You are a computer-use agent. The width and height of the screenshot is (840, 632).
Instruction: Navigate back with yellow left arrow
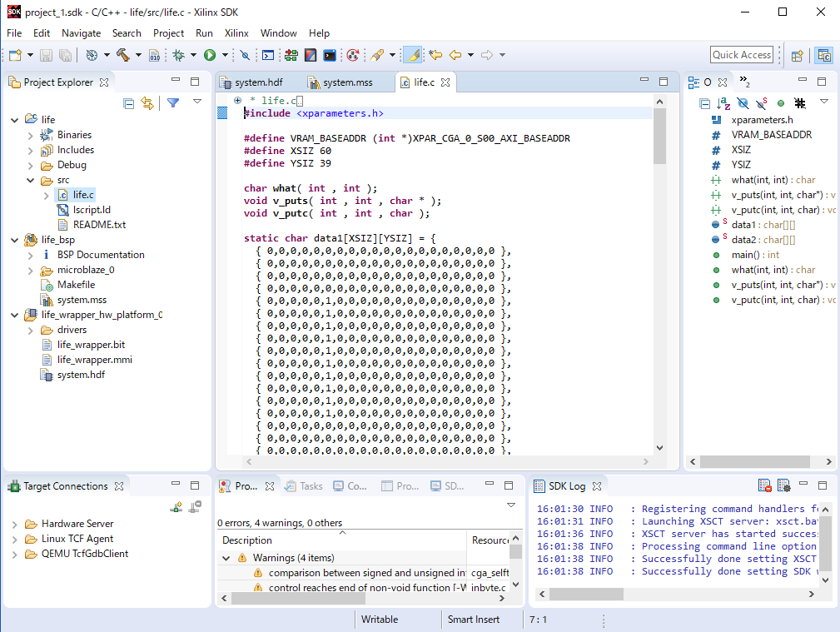(455, 55)
